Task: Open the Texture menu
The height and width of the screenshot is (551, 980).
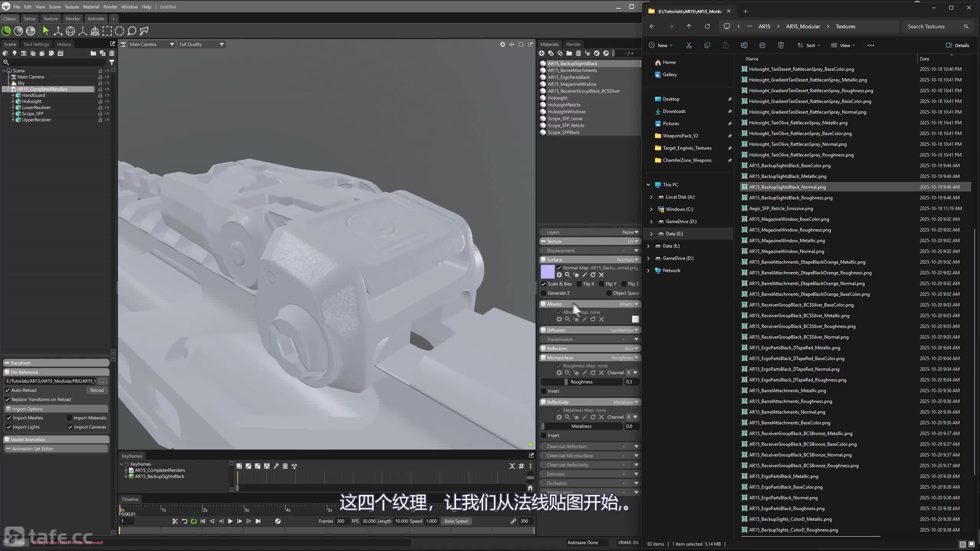Action: (x=71, y=7)
